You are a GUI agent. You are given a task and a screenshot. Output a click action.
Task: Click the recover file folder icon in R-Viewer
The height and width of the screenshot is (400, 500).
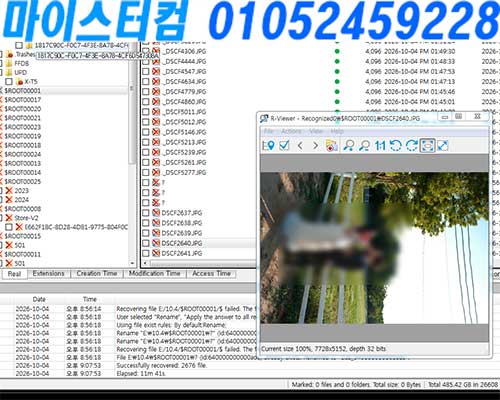coord(331,145)
